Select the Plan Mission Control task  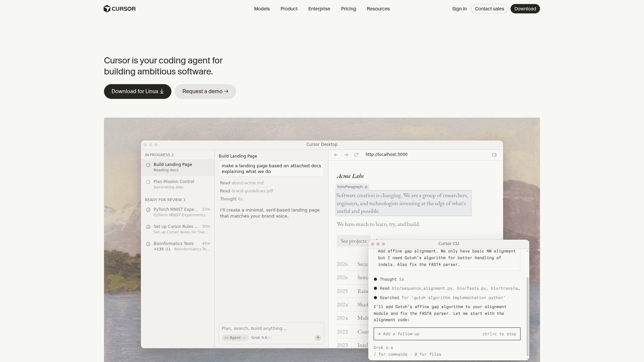pos(177,184)
